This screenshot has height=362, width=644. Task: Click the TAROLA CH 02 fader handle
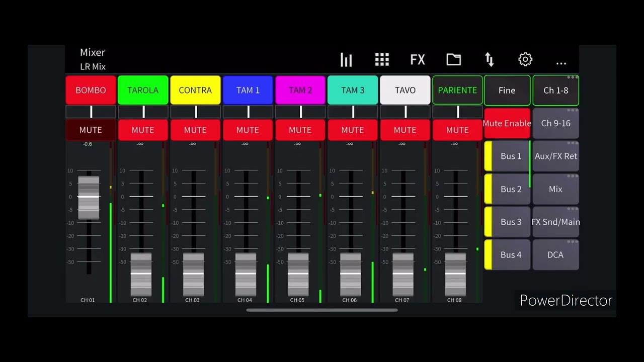click(x=141, y=275)
